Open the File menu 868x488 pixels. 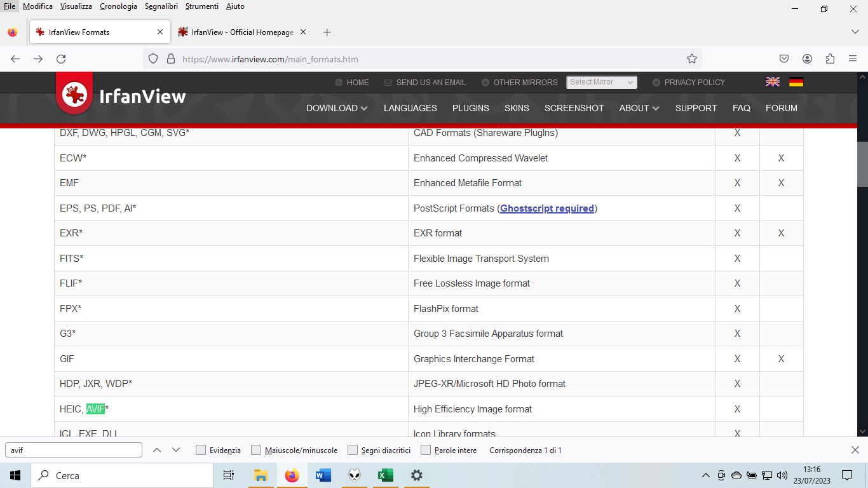pyautogui.click(x=9, y=6)
